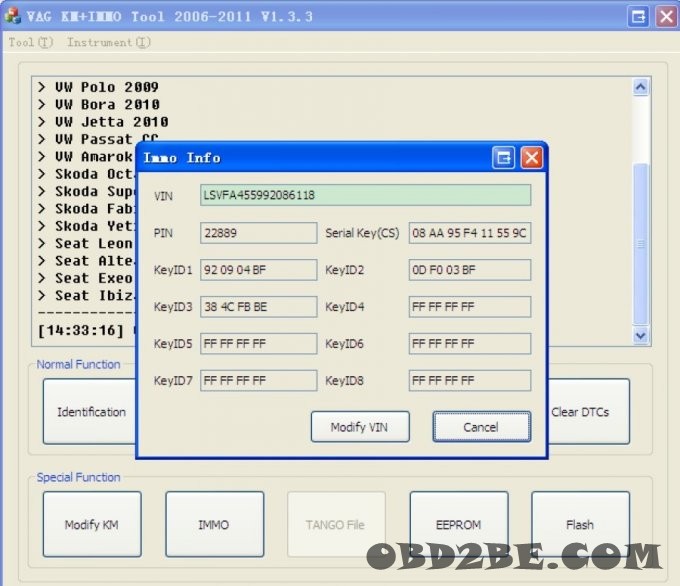The image size is (680, 586).
Task: Click the Cancel button
Action: 481,427
